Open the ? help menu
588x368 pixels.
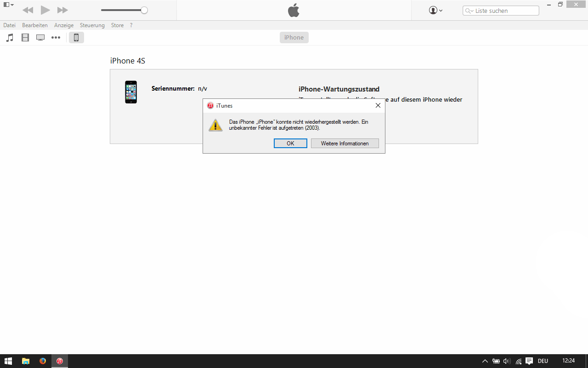131,25
